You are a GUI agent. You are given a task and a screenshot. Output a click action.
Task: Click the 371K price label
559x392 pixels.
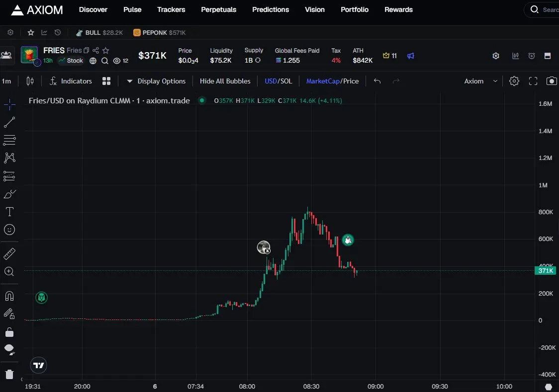click(x=546, y=271)
